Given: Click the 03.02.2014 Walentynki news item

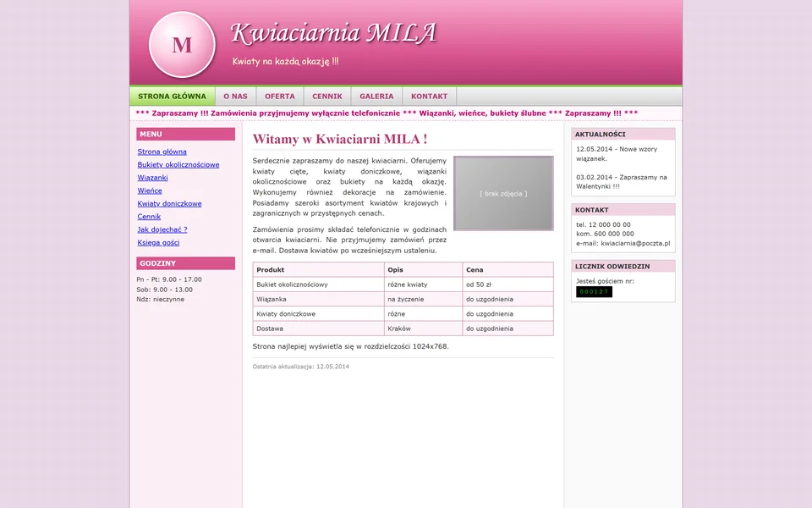Looking at the screenshot, I should pyautogui.click(x=622, y=182).
